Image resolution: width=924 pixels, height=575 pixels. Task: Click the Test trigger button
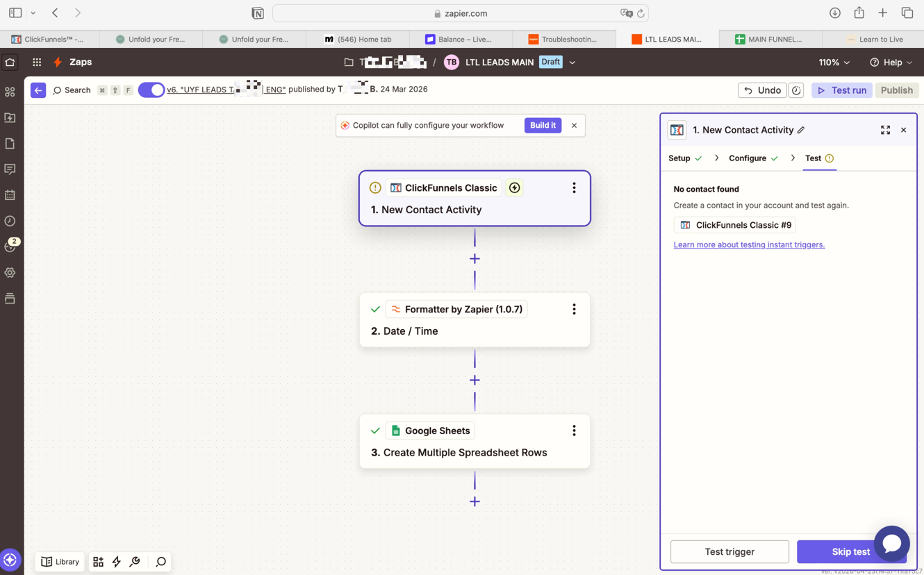(x=729, y=551)
